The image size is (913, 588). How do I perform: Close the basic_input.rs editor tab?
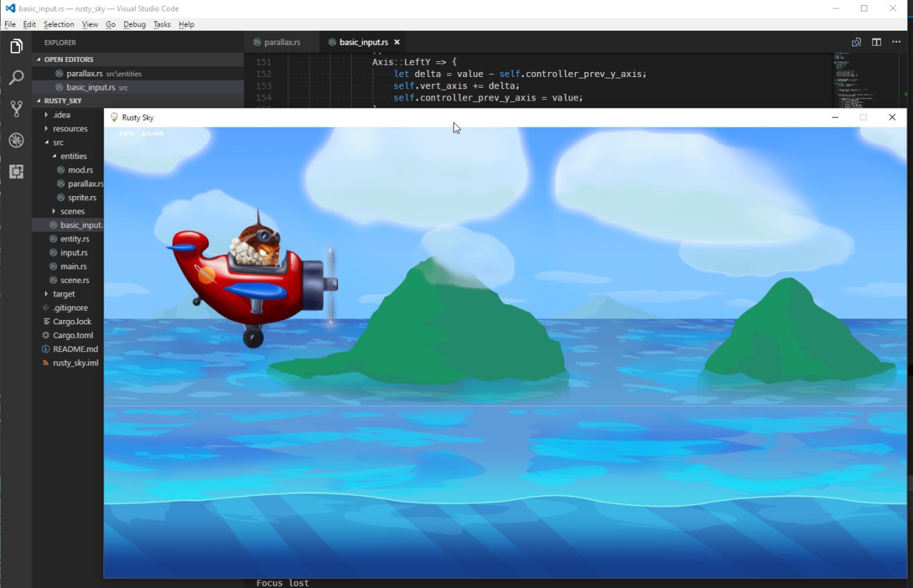coord(397,42)
